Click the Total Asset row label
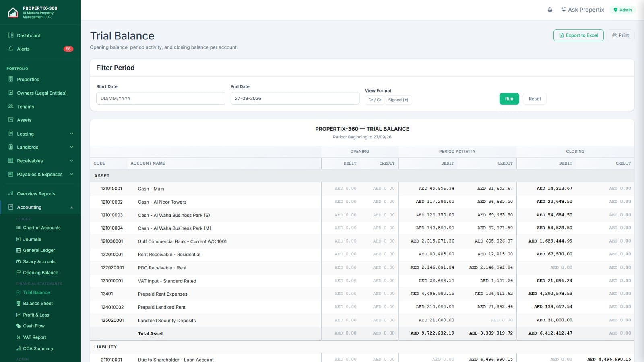The image size is (644, 362). [x=151, y=333]
